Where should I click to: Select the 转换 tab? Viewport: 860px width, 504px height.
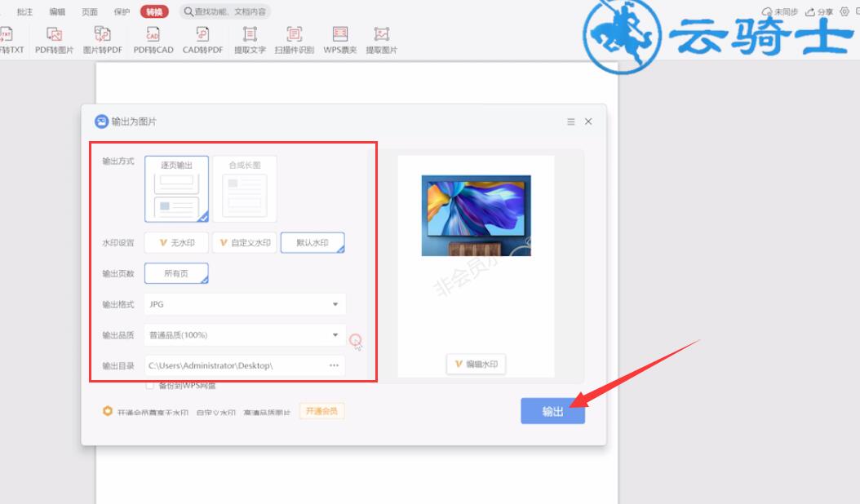click(x=154, y=11)
